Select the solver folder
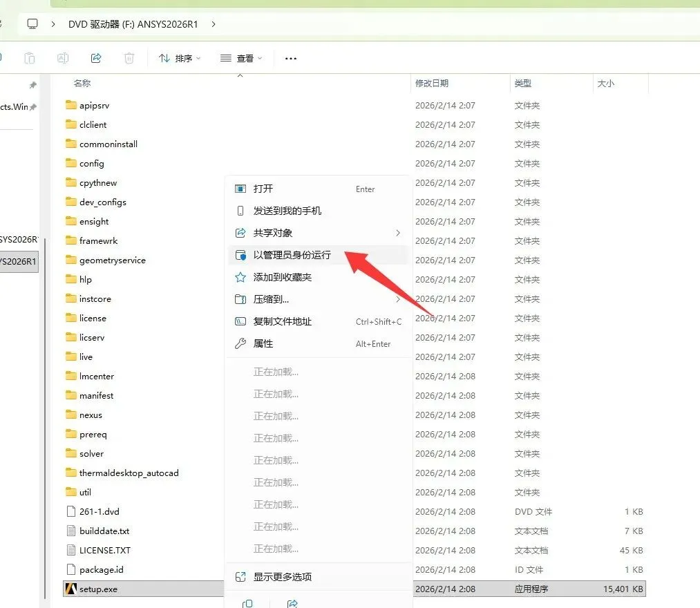The image size is (700, 608). (x=84, y=453)
